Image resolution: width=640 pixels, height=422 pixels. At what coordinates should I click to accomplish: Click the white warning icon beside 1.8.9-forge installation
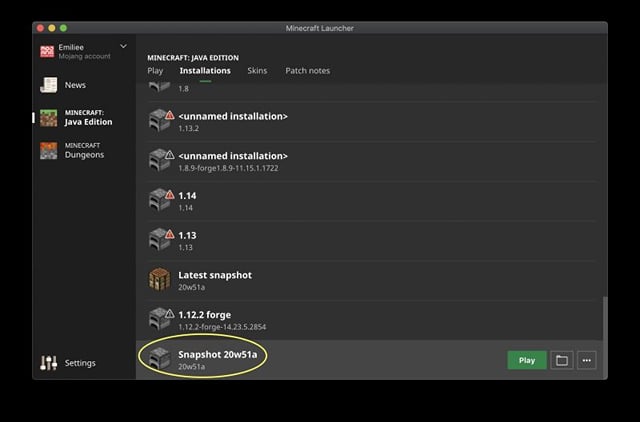(170, 155)
